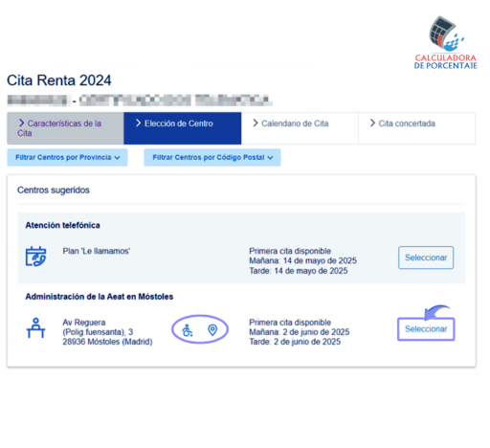The width and height of the screenshot is (490, 448).
Task: Click the Centros sugeridos heading
Action: coord(54,190)
